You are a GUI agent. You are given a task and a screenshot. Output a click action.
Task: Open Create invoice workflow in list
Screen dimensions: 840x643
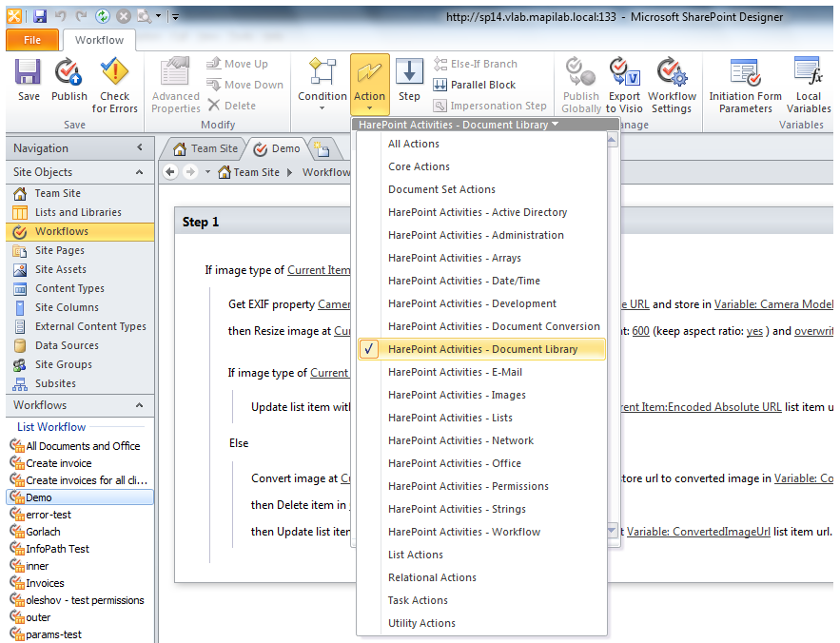[x=59, y=463]
